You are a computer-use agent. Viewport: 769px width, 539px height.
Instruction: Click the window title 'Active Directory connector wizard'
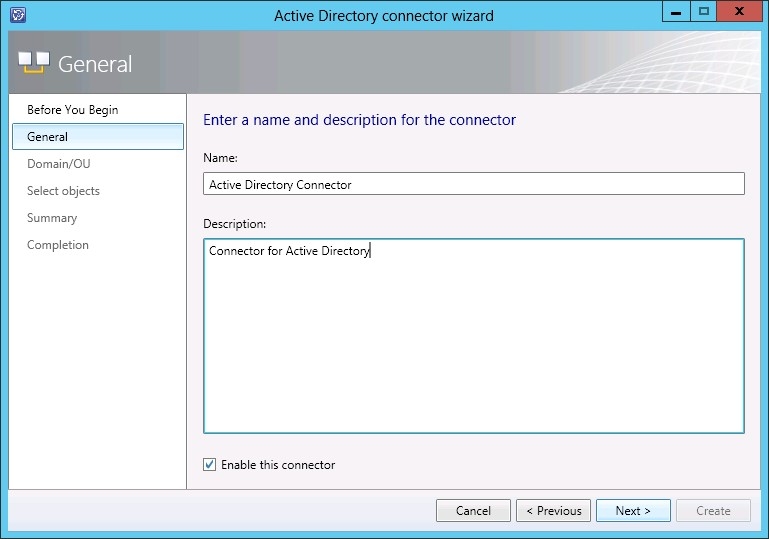(384, 16)
